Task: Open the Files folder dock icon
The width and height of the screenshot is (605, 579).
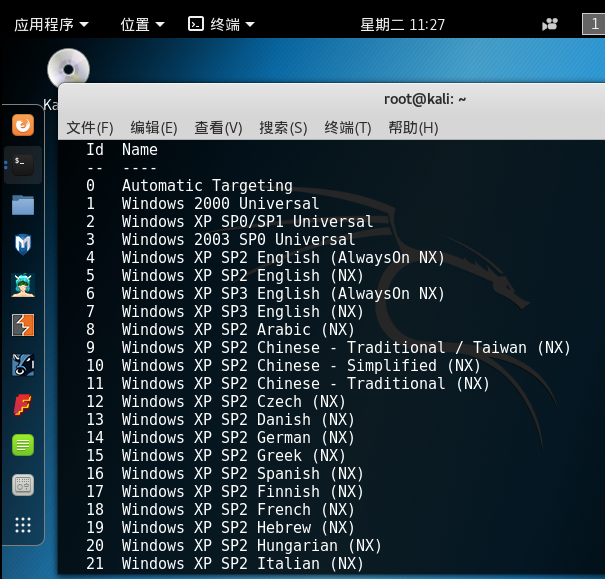Action: 23,205
